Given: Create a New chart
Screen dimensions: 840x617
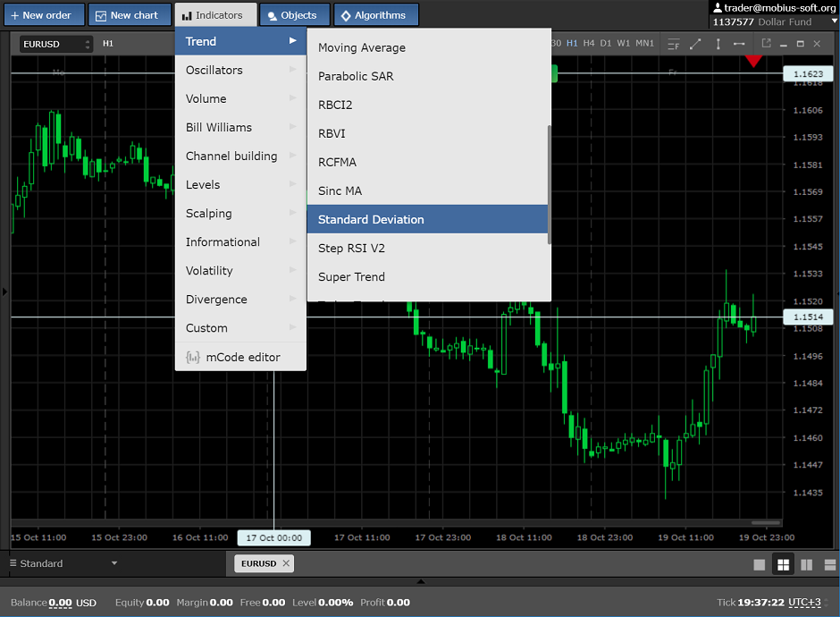Looking at the screenshot, I should coord(130,15).
